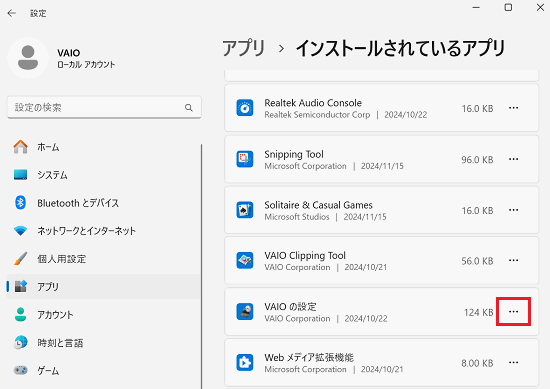This screenshot has height=389, width=550.
Task: Open Bluetooth とデバイス settings
Action: click(104, 203)
